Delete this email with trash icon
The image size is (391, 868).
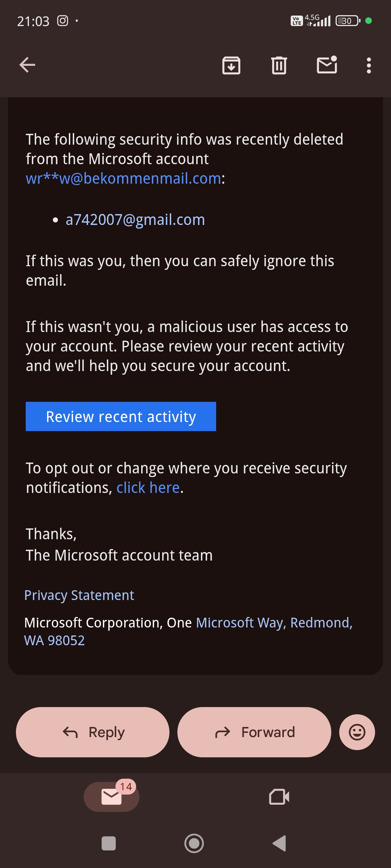[x=279, y=65]
